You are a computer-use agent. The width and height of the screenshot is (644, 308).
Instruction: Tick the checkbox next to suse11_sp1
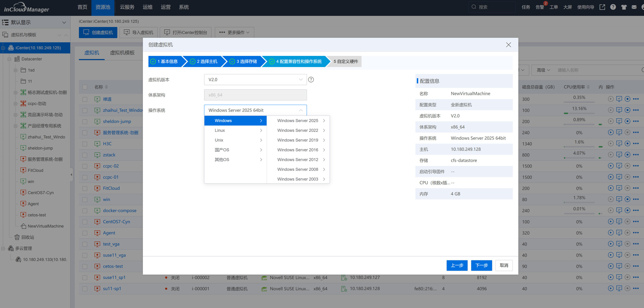pos(85,278)
